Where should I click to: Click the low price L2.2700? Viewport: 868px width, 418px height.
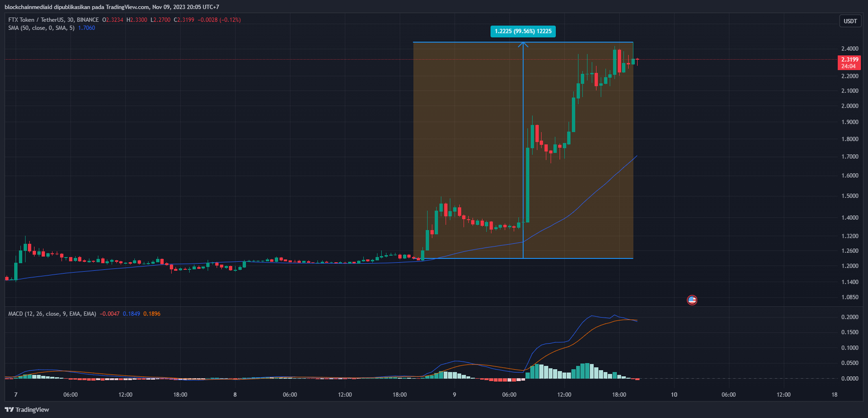tap(161, 20)
